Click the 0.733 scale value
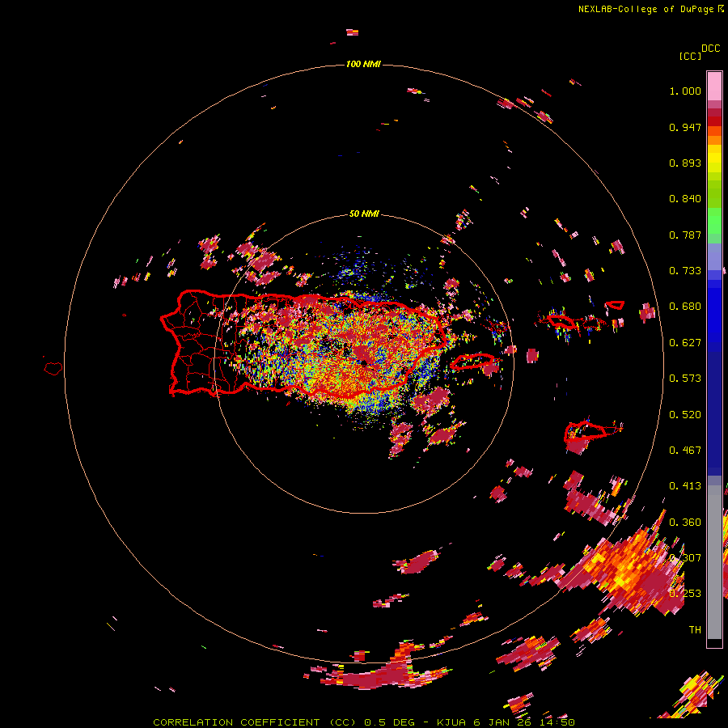 click(x=685, y=271)
